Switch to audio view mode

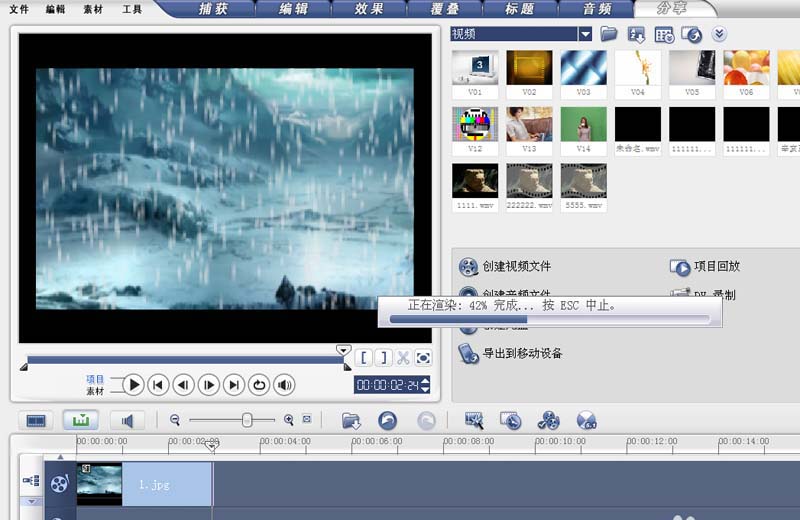[x=127, y=421]
